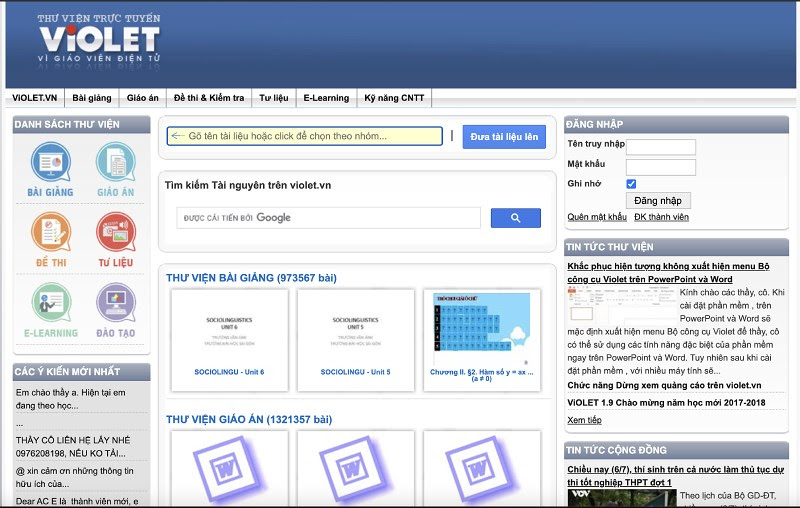The height and width of the screenshot is (508, 800).
Task: Focus the Mật khẩu input field
Action: tap(661, 167)
